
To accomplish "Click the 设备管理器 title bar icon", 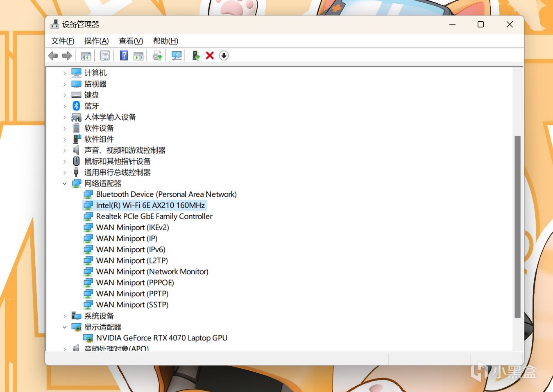I will pos(54,25).
